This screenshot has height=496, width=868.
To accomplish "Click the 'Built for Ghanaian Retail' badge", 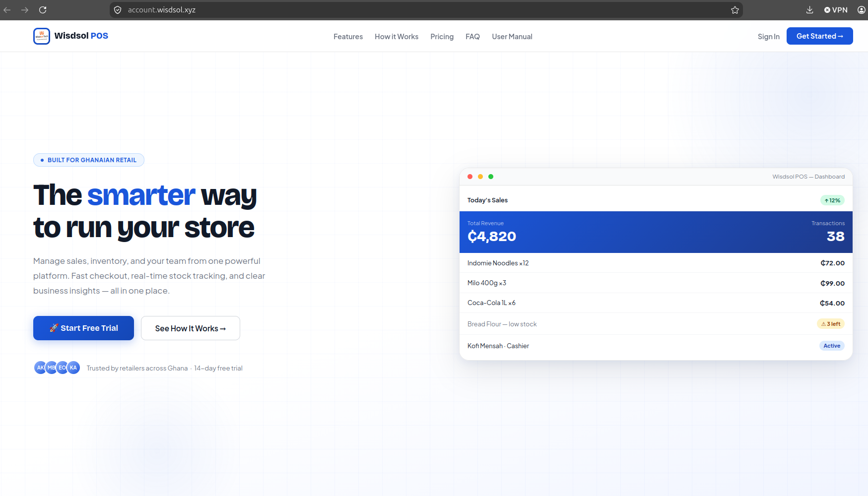I will 89,160.
